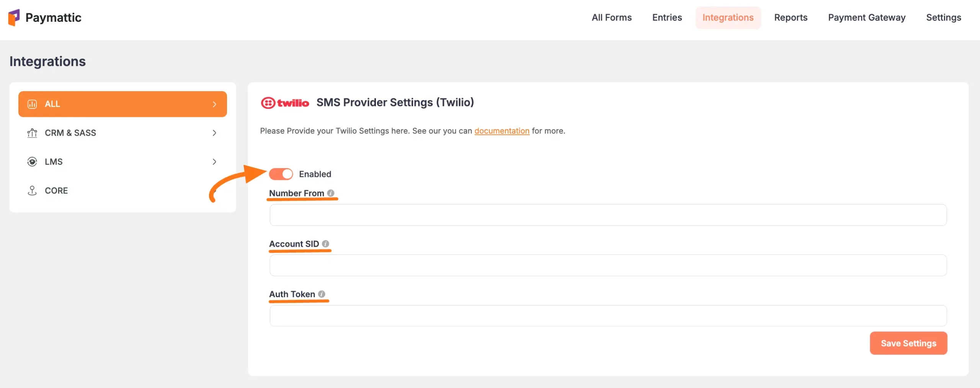Click the LMS sidebar icon
This screenshot has width=980, height=388.
coord(32,162)
